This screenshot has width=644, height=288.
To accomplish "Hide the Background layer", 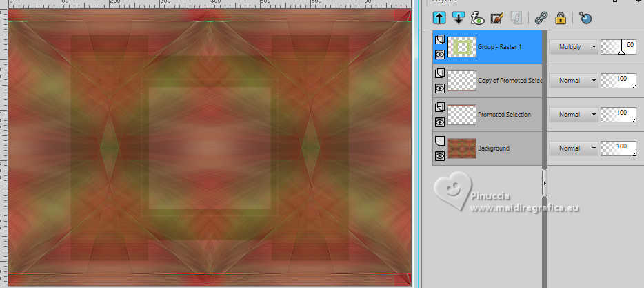I will click(x=439, y=156).
